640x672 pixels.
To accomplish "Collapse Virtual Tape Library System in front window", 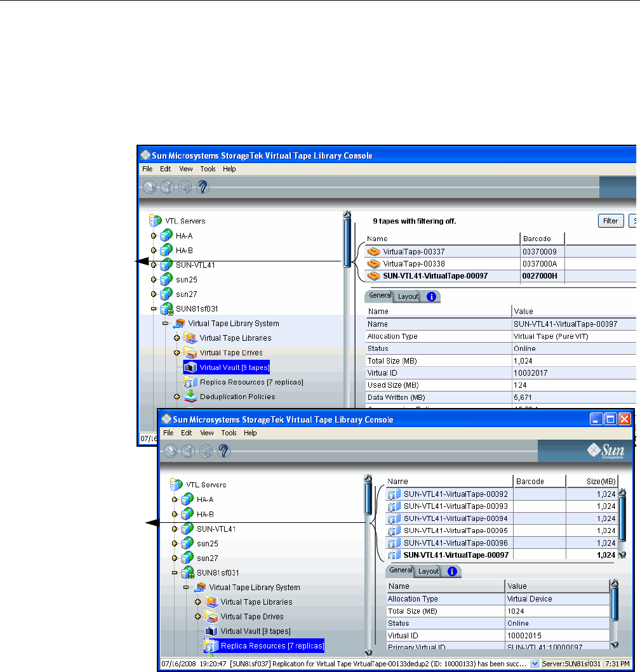I will [x=186, y=587].
